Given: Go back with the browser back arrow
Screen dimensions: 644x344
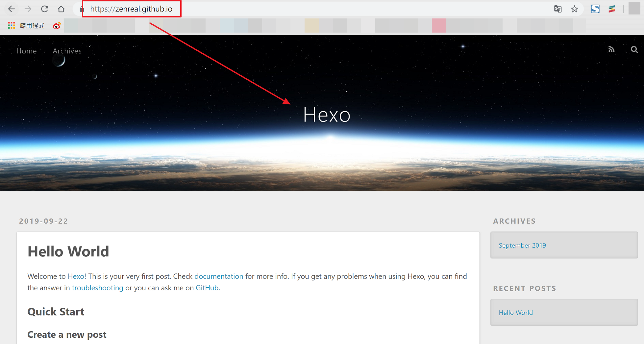Looking at the screenshot, I should [x=12, y=9].
